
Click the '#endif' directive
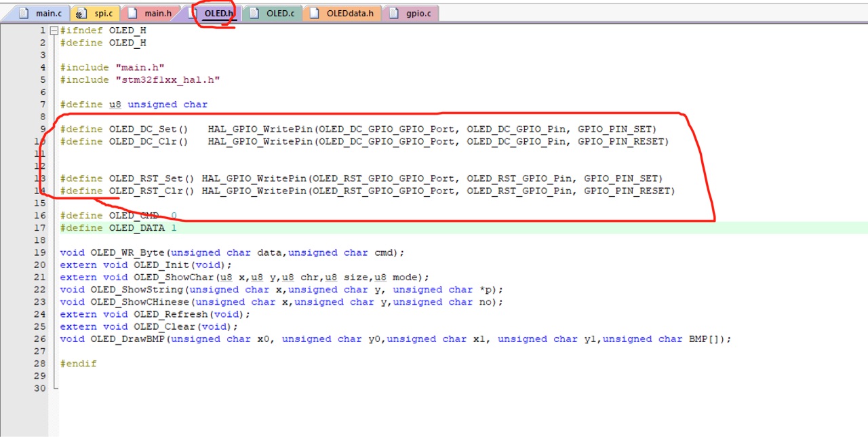point(78,364)
